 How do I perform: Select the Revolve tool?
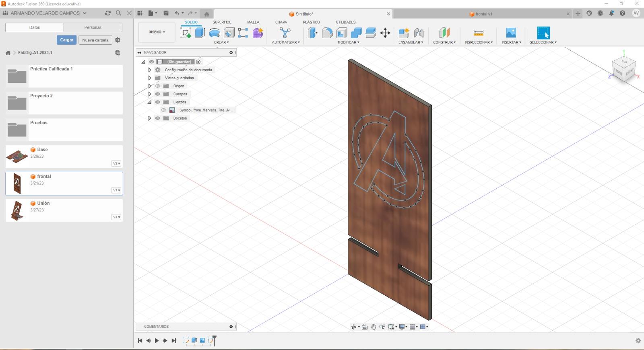pos(215,33)
